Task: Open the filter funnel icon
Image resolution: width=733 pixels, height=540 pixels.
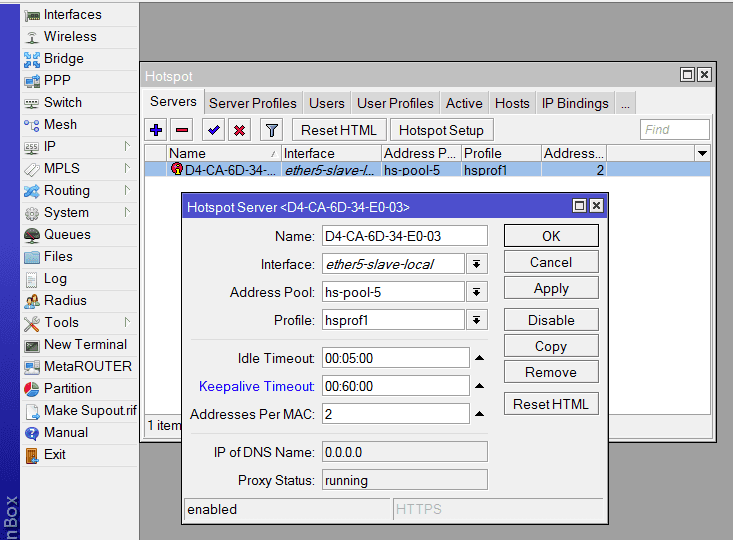Action: tap(271, 130)
